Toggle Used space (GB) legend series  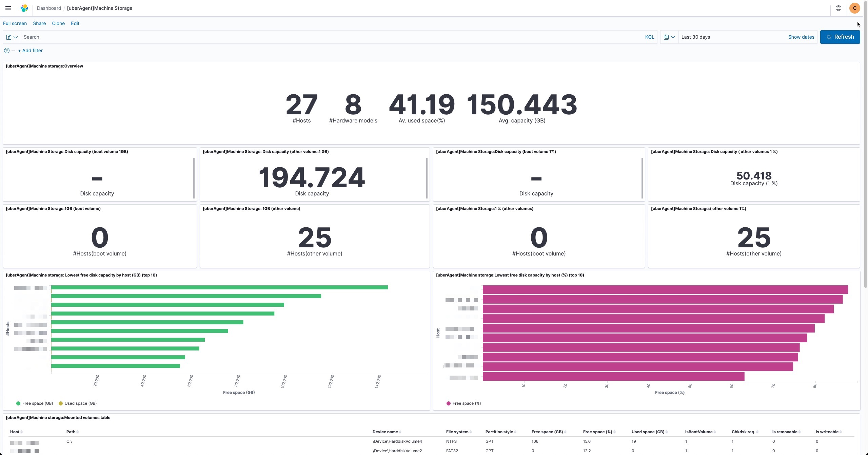click(x=78, y=403)
